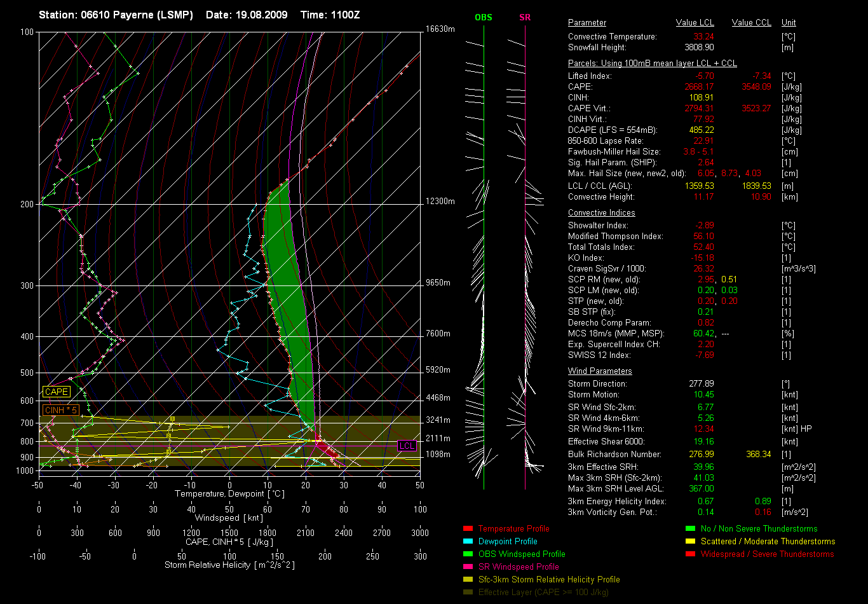868x604 pixels.
Task: Click the Value LCL column header
Action: coord(695,23)
